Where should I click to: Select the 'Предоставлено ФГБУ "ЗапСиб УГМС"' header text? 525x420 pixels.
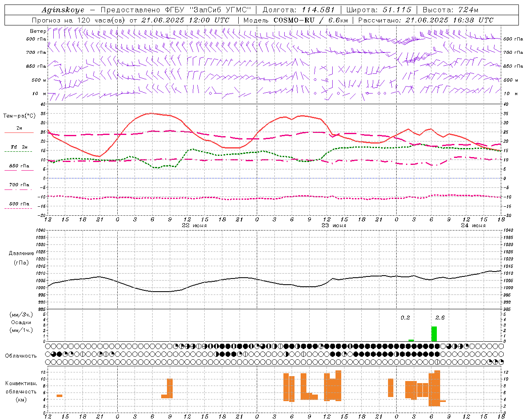click(x=176, y=10)
